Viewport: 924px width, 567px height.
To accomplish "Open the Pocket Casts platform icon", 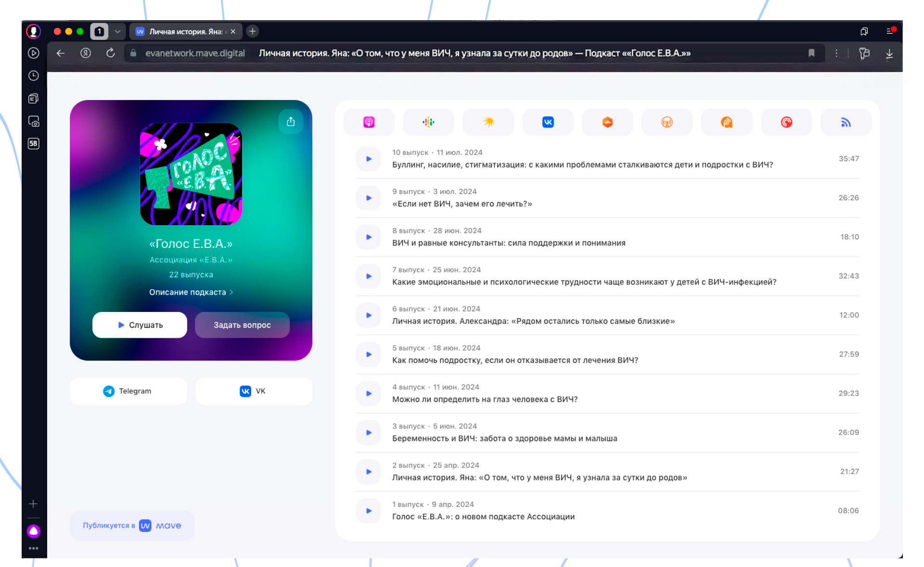I will coord(786,122).
